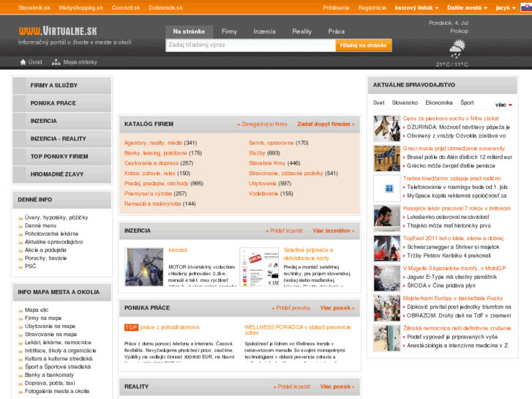Open the Stavebné firmy category
Screen dimensions: 532x399
[267, 163]
